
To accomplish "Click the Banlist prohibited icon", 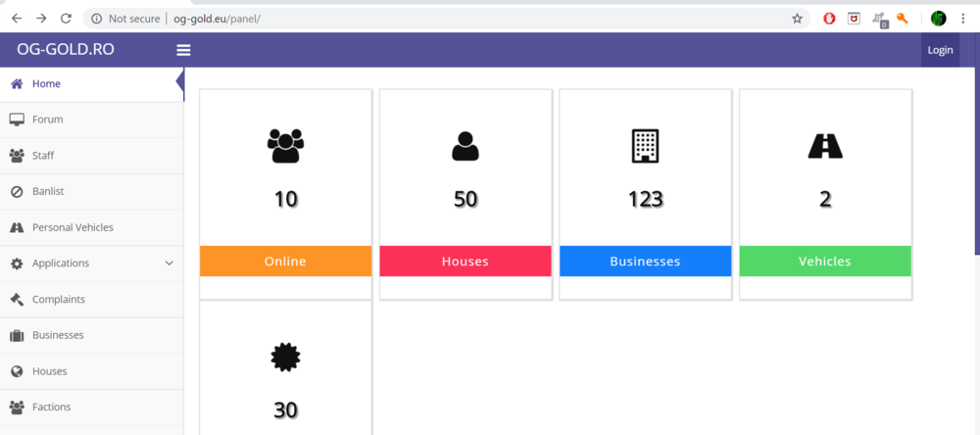I will click(x=17, y=191).
